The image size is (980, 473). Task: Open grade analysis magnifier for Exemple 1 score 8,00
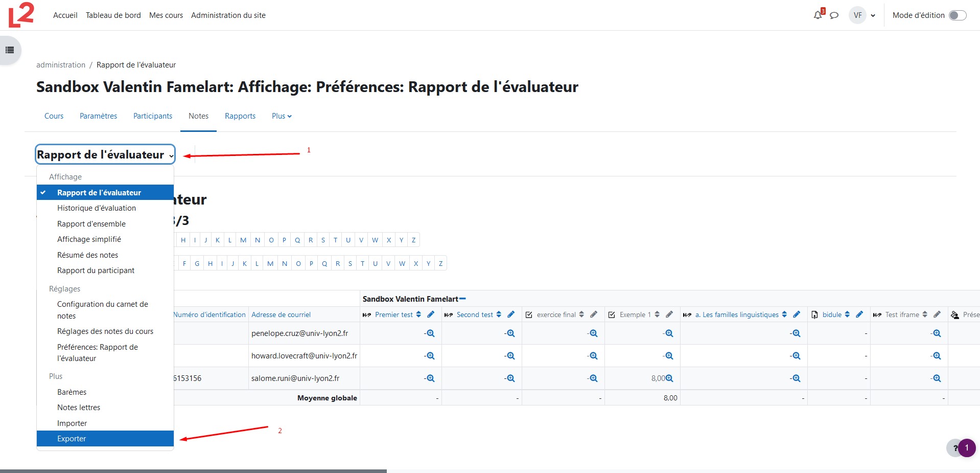tap(670, 378)
